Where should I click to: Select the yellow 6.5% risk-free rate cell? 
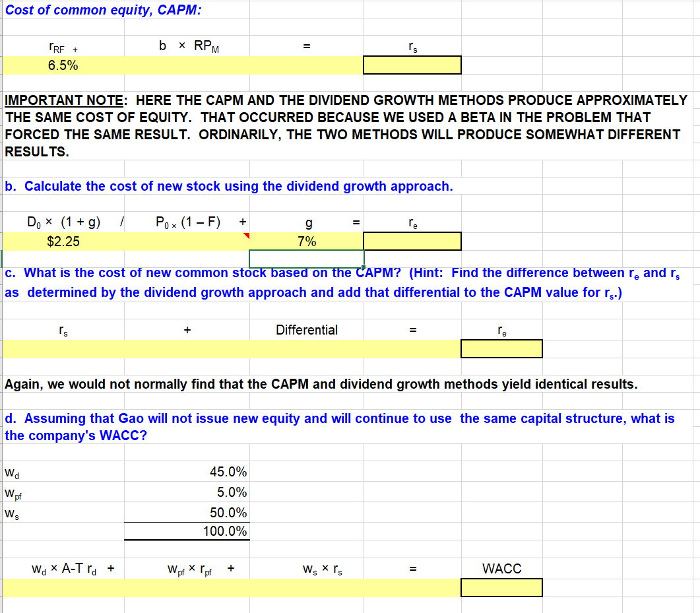click(x=63, y=65)
